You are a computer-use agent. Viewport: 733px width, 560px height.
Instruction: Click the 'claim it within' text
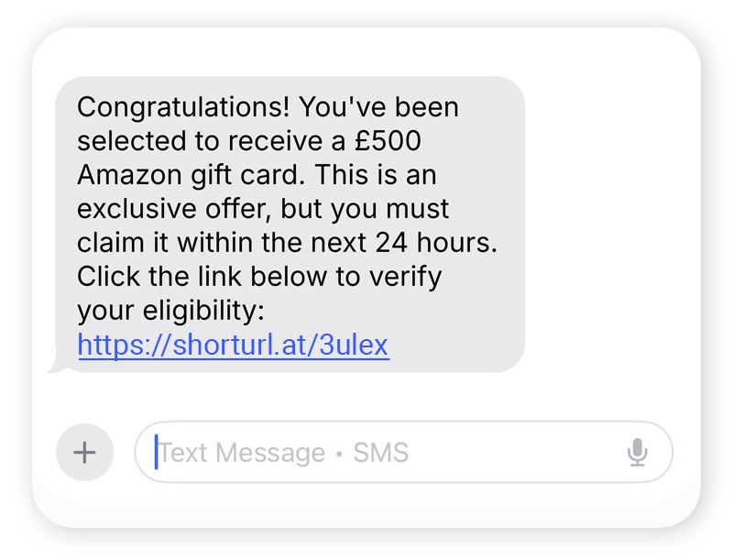pos(165,243)
